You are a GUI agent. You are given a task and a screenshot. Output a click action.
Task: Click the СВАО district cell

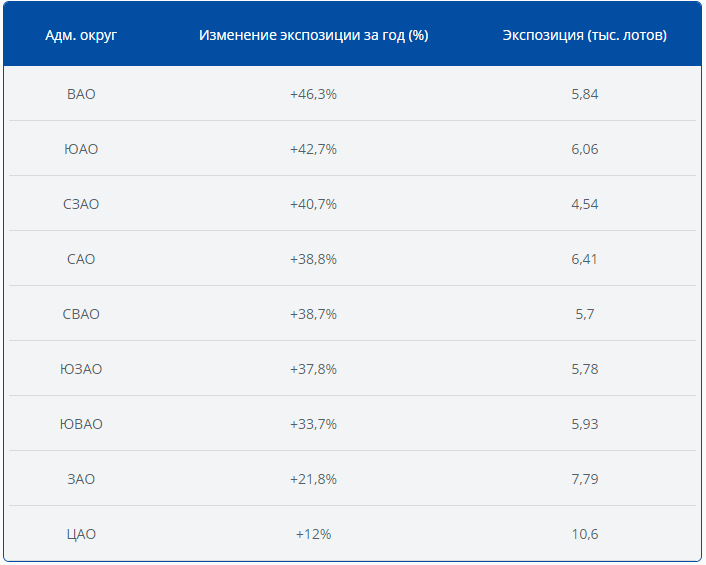tap(81, 314)
